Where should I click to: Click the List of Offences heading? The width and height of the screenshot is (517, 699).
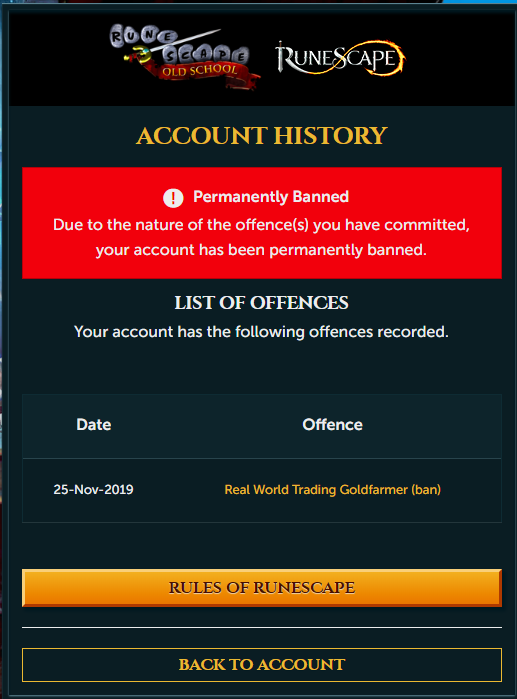[262, 303]
